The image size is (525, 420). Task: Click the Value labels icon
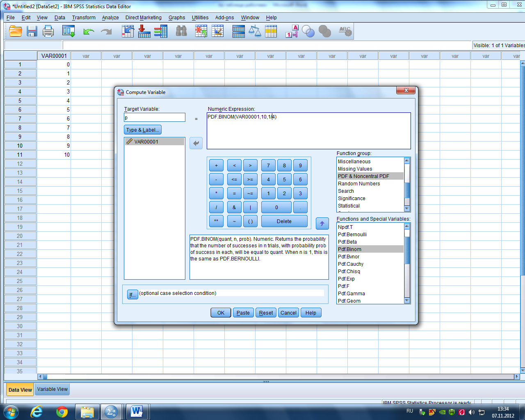[x=292, y=31]
